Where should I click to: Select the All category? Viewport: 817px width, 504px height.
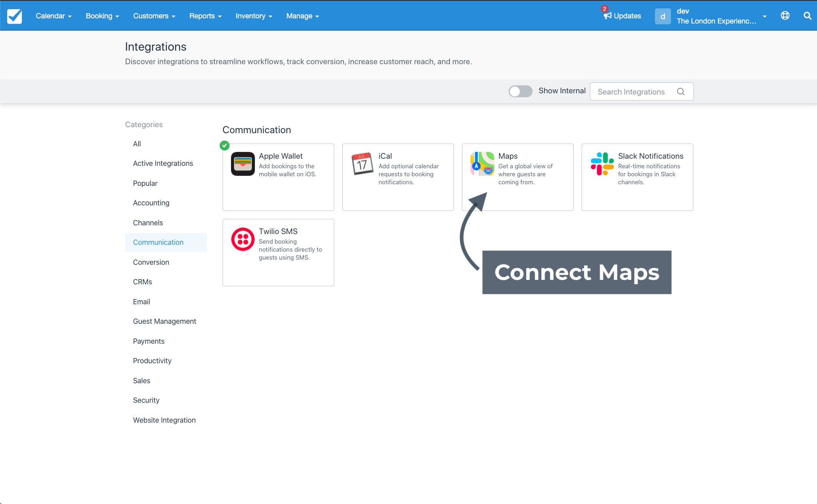(137, 144)
